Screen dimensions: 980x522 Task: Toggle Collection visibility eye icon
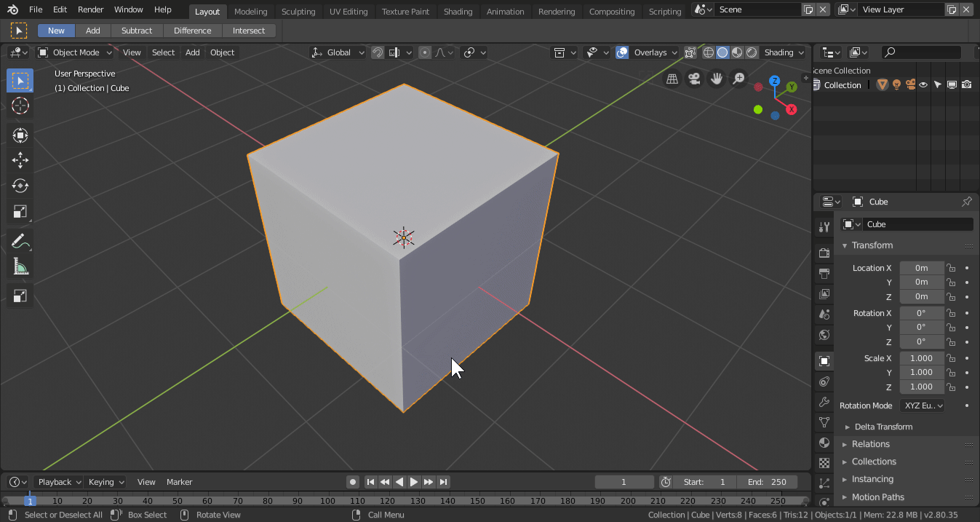923,85
